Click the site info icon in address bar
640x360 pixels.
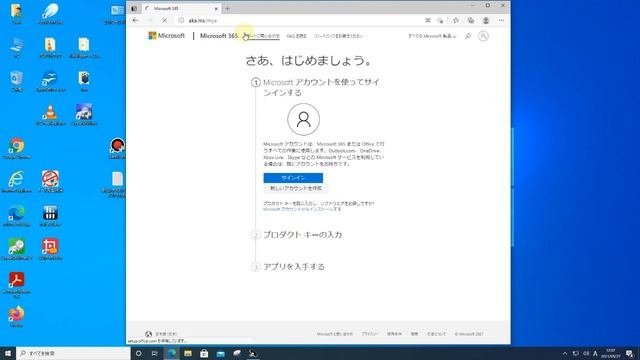(x=181, y=20)
